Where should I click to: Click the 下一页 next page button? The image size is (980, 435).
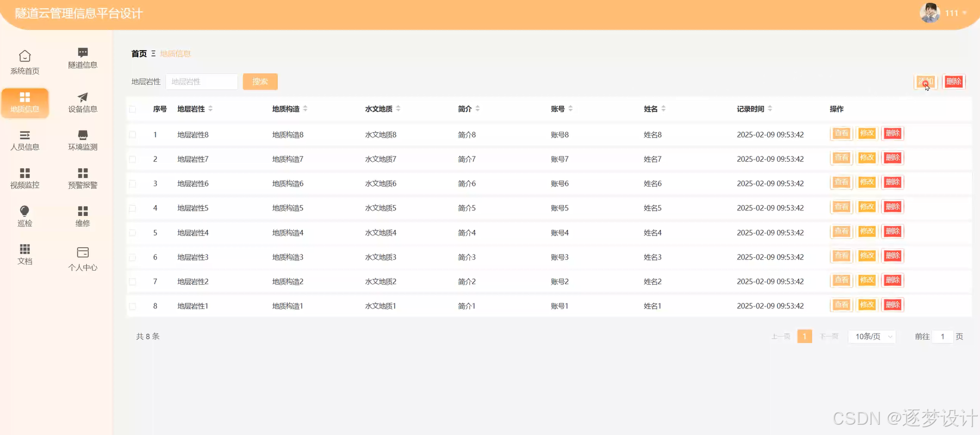[x=829, y=336]
